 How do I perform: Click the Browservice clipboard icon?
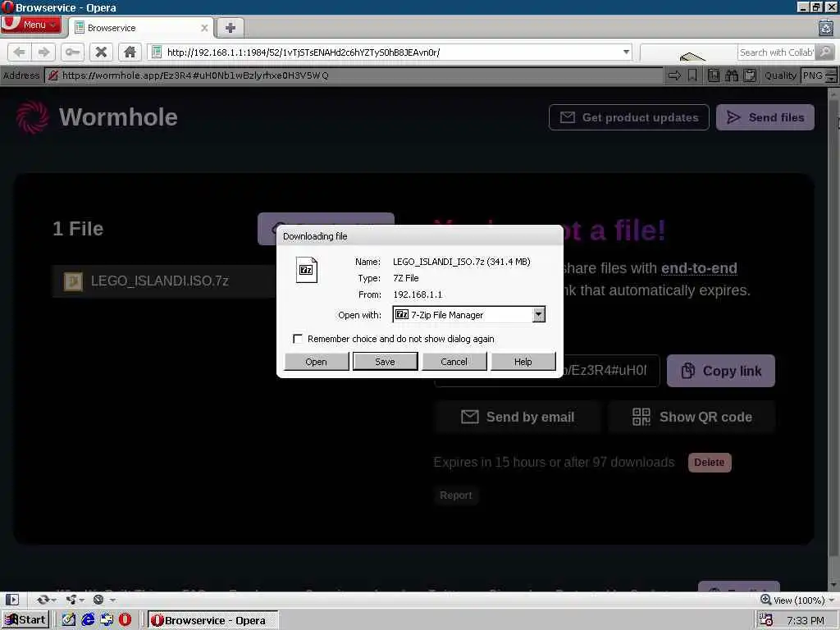tap(750, 75)
